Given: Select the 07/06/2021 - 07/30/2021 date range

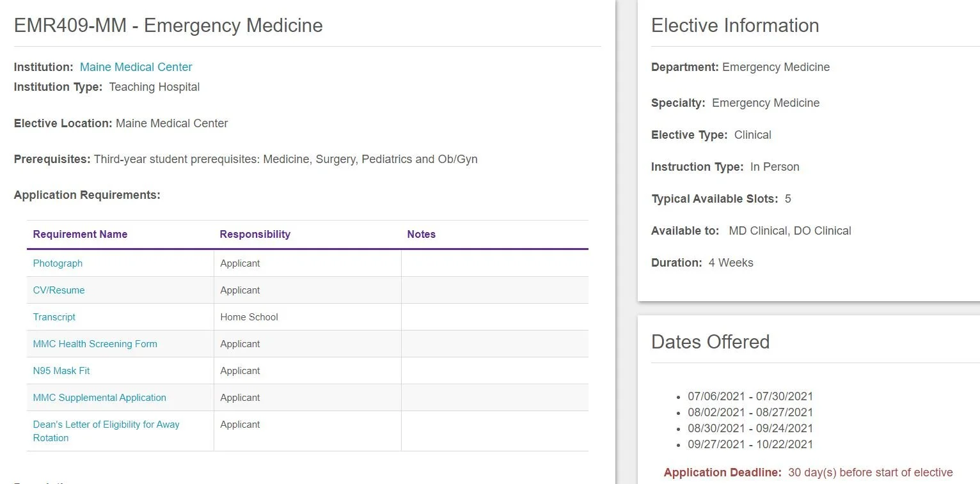Looking at the screenshot, I should pos(750,396).
